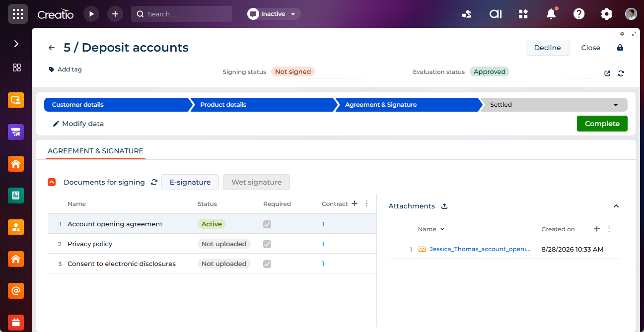Click the Modify data button
The height and width of the screenshot is (332, 644).
point(78,124)
